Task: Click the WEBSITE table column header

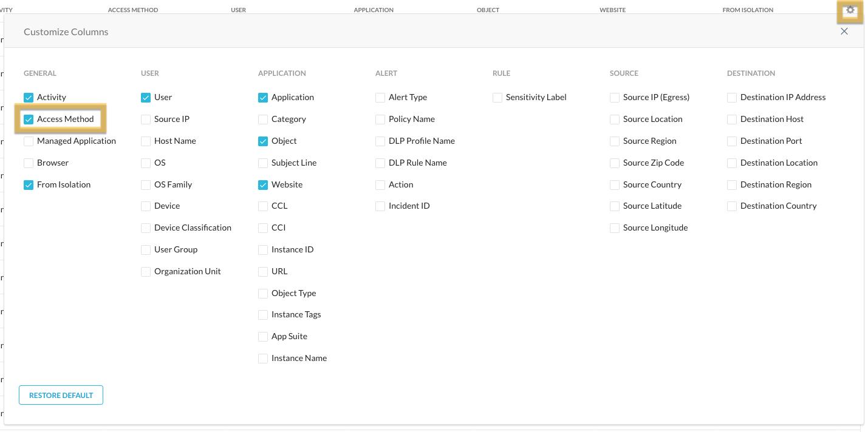Action: coord(612,10)
